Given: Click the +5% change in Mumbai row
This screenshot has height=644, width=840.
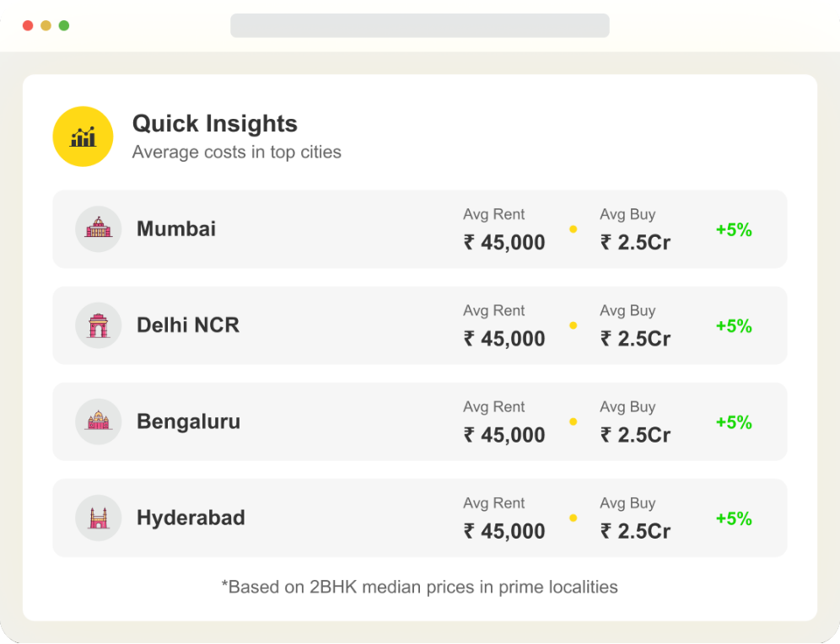Looking at the screenshot, I should (x=734, y=229).
